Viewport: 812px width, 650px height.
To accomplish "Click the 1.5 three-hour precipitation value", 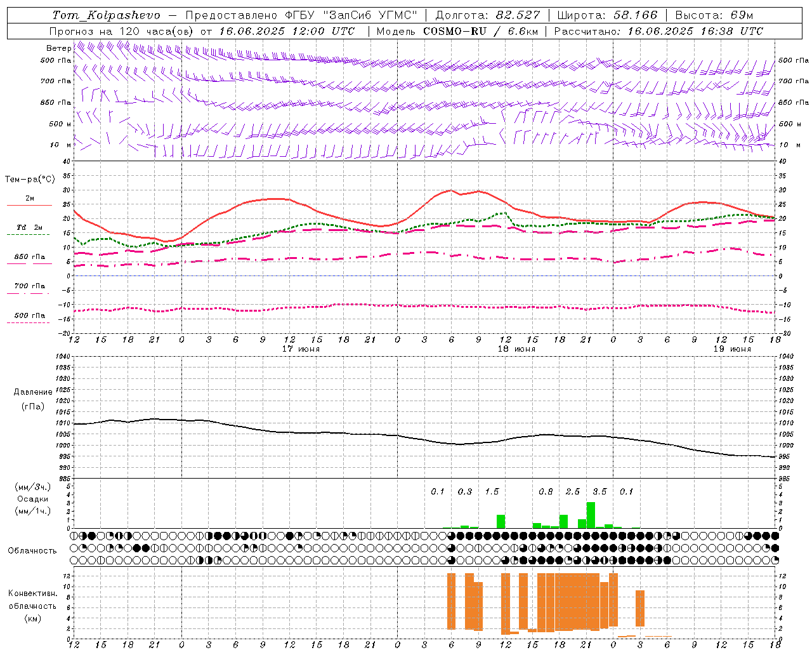I will click(492, 491).
